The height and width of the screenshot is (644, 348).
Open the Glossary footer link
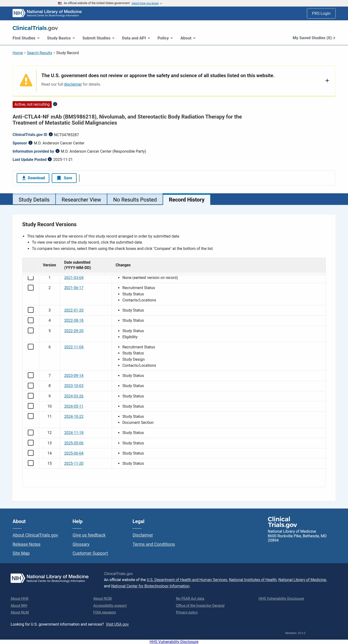(81, 544)
